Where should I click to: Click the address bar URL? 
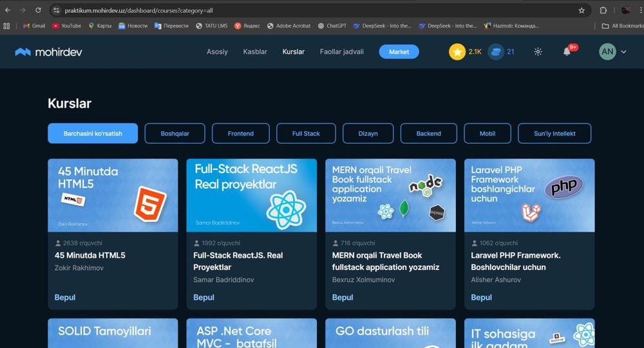coord(139,10)
